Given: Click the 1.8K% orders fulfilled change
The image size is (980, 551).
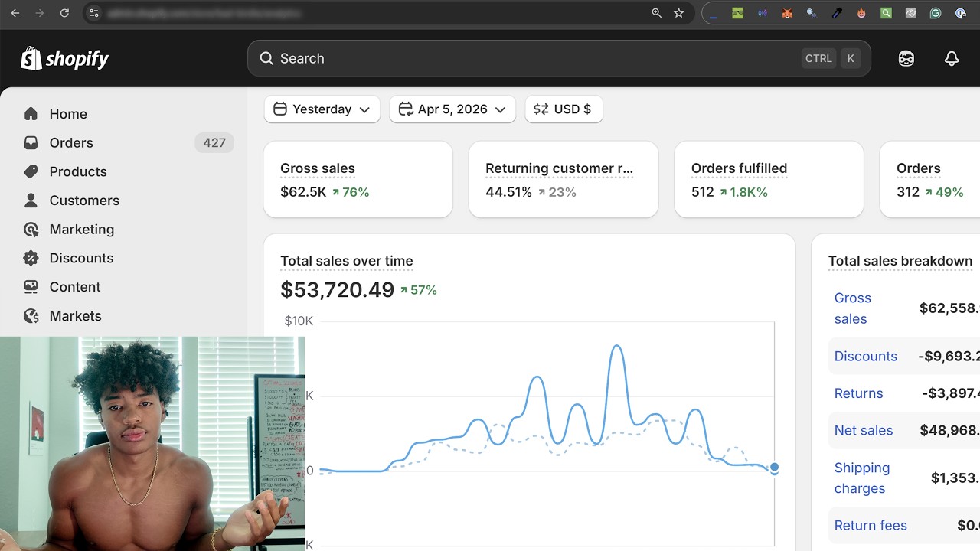Looking at the screenshot, I should coord(743,192).
